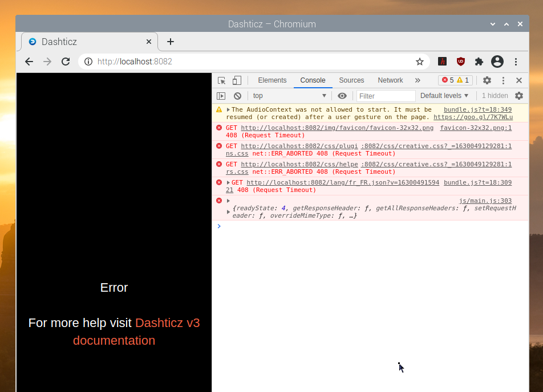This screenshot has width=543, height=392.
Task: Open the Dashticz v3 documentation link
Action: pyautogui.click(x=136, y=332)
